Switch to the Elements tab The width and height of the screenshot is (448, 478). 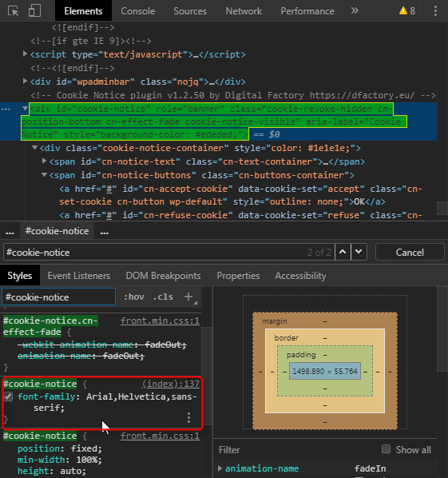coord(83,11)
